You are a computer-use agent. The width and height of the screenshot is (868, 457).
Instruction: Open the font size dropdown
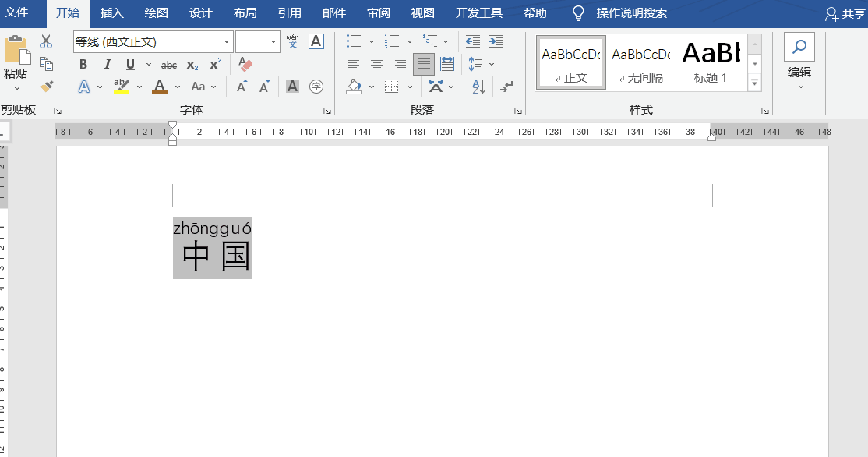[273, 42]
